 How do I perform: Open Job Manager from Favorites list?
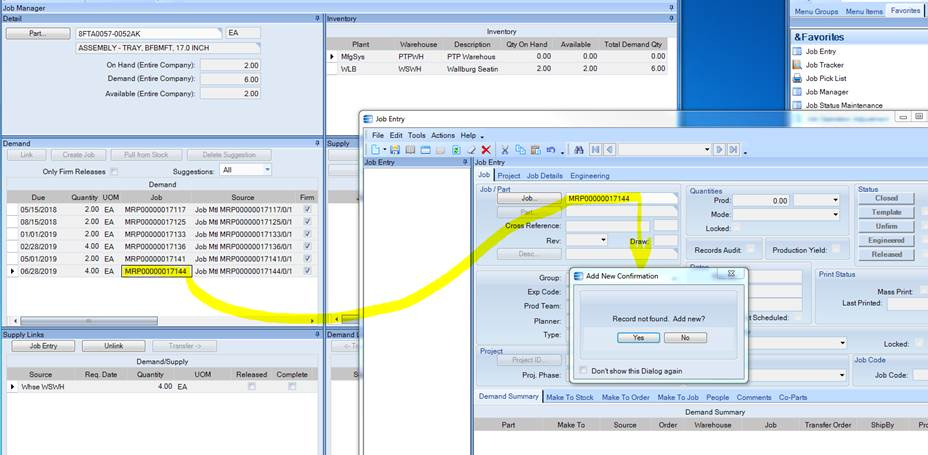827,92
